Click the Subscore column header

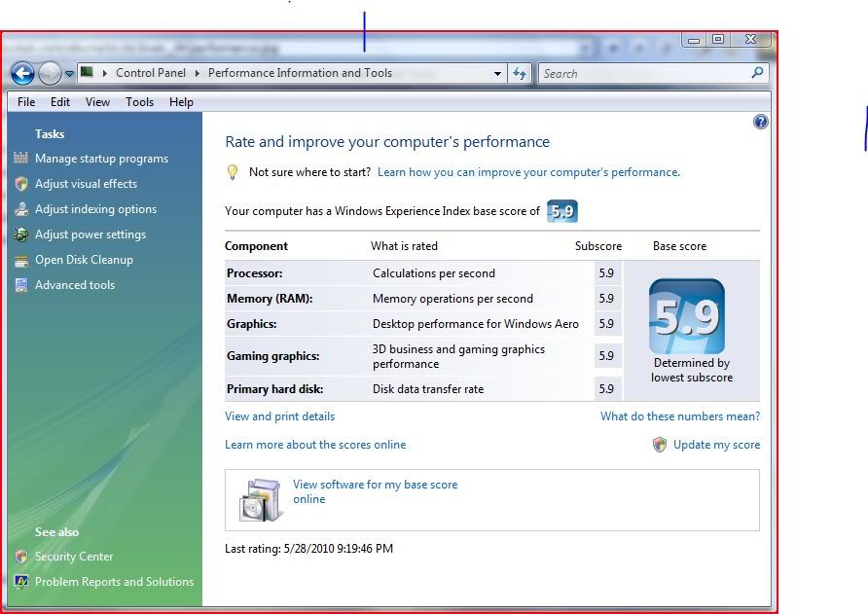click(597, 246)
